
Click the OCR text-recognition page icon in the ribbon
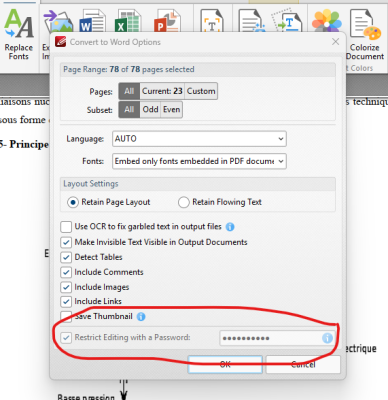[x=212, y=21]
